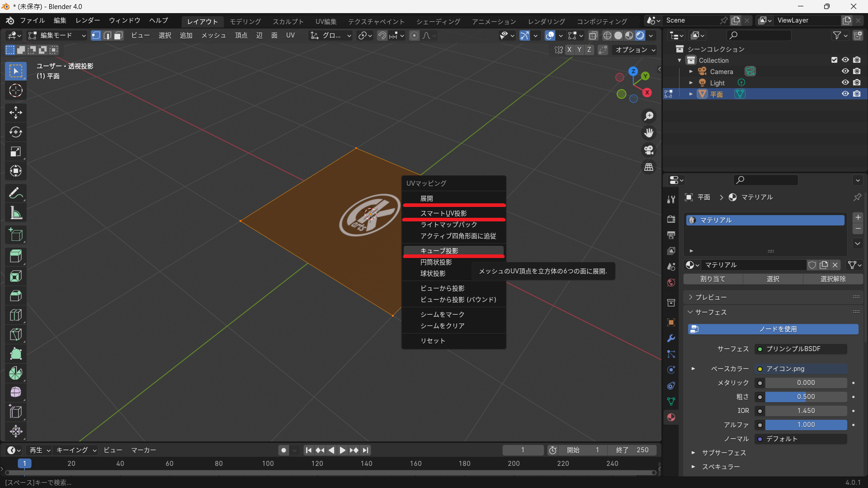Select the Rotate tool icon
Viewport: 868px width, 488px height.
tap(16, 132)
